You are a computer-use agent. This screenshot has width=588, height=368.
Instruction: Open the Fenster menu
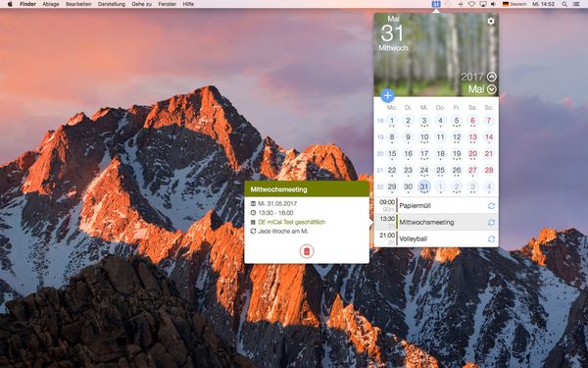coord(168,4)
